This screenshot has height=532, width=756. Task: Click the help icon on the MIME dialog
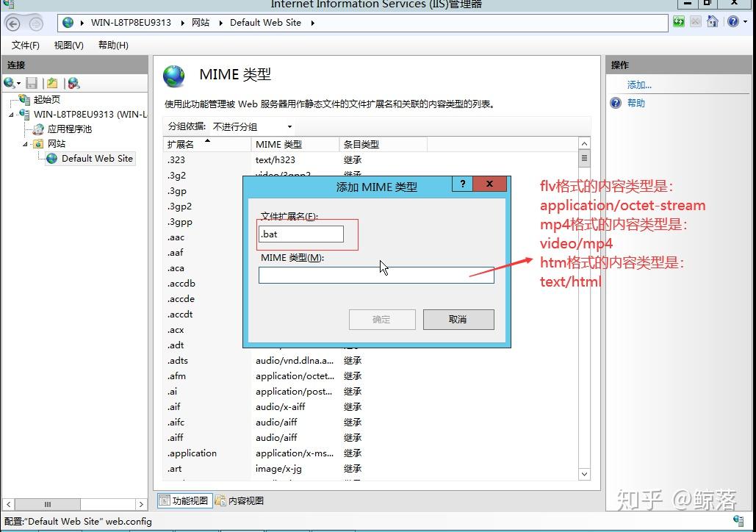point(462,184)
